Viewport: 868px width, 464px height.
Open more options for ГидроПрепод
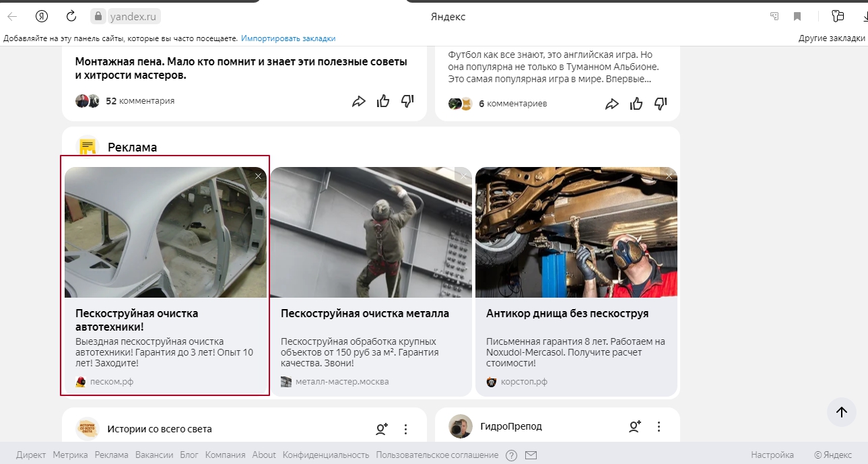pyautogui.click(x=659, y=426)
